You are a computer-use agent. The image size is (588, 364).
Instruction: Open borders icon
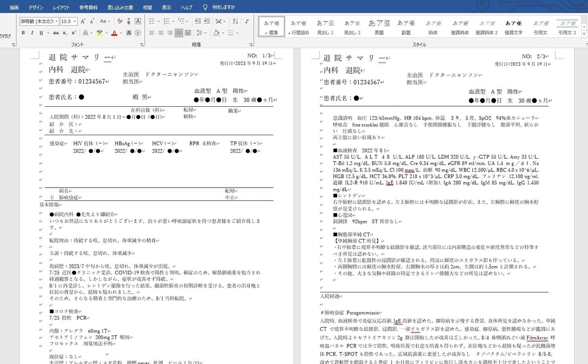coord(231,33)
